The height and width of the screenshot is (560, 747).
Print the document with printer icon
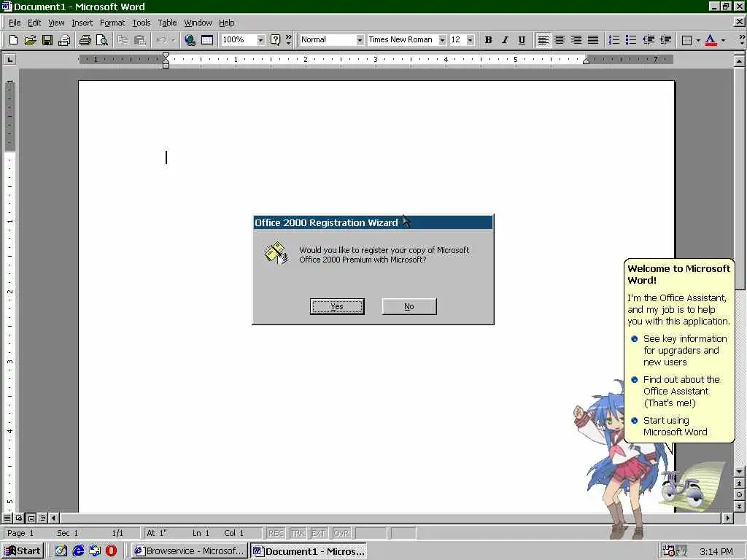tap(85, 40)
